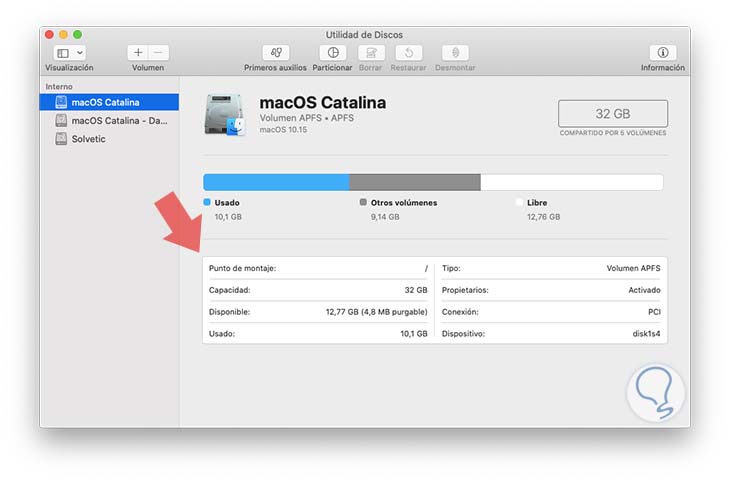This screenshot has width=730, height=480.
Task: Click 12,77 GB (4,8 MB purgable) value
Action: point(376,312)
